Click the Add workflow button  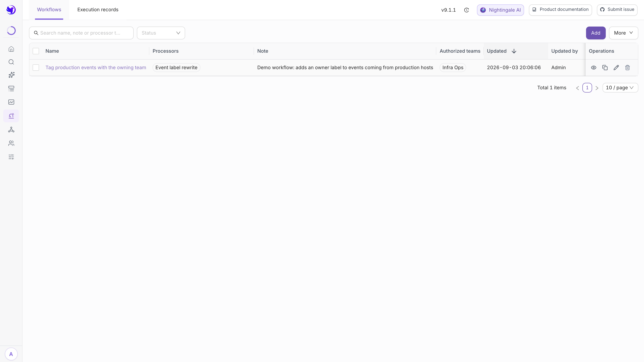tap(596, 33)
